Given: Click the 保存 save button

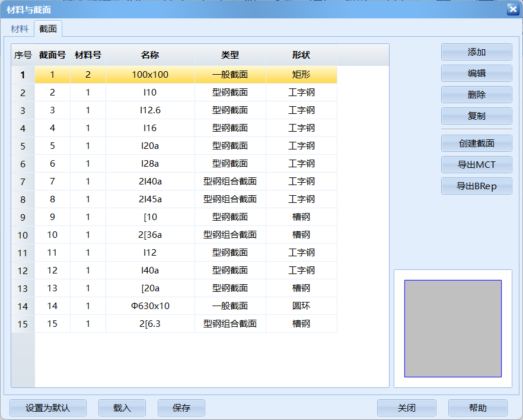Looking at the screenshot, I should [x=181, y=408].
